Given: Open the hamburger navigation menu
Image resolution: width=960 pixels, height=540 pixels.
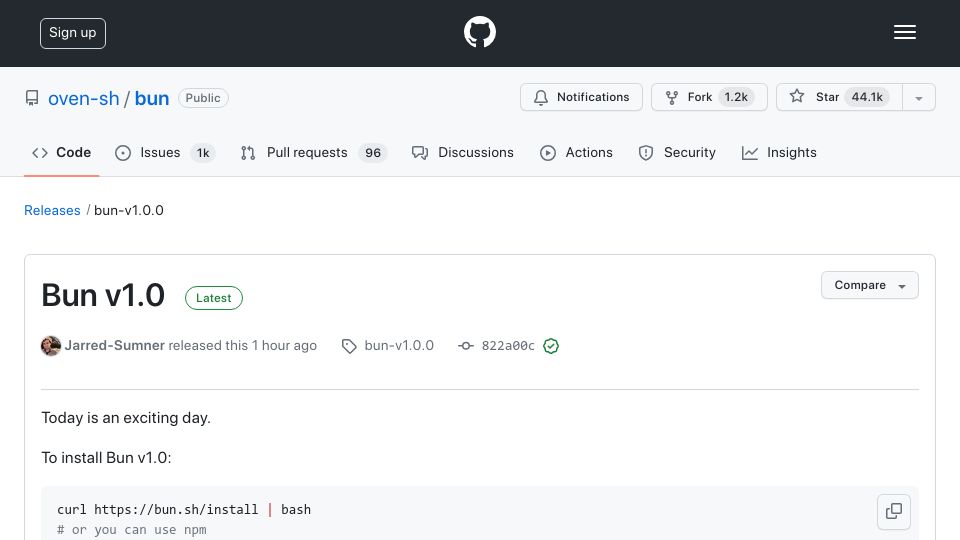Looking at the screenshot, I should (x=904, y=32).
